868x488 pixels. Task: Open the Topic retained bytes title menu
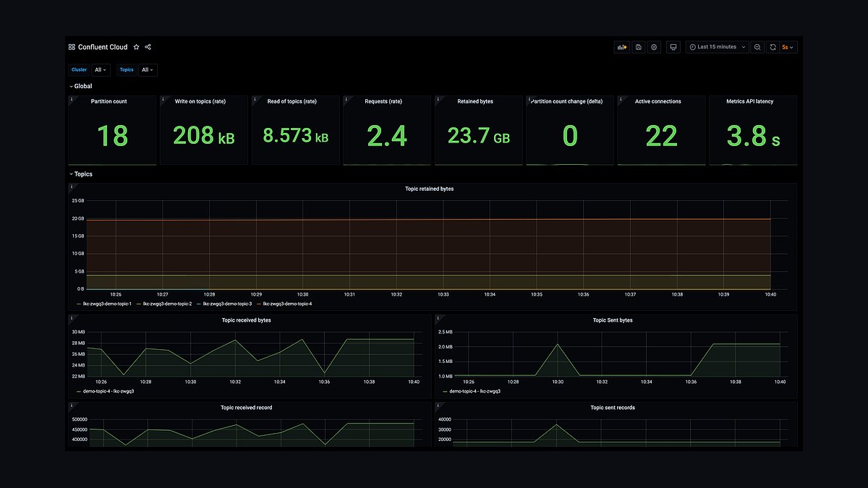pyautogui.click(x=430, y=189)
